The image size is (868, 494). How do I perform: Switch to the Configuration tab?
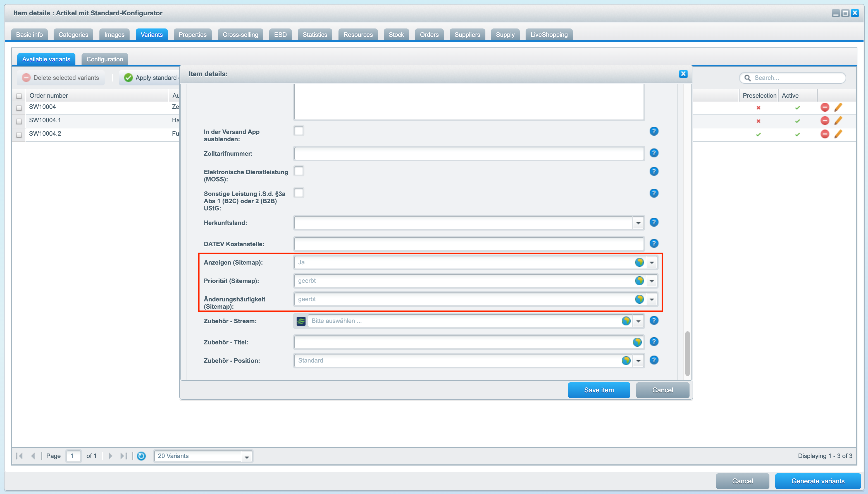pos(104,59)
